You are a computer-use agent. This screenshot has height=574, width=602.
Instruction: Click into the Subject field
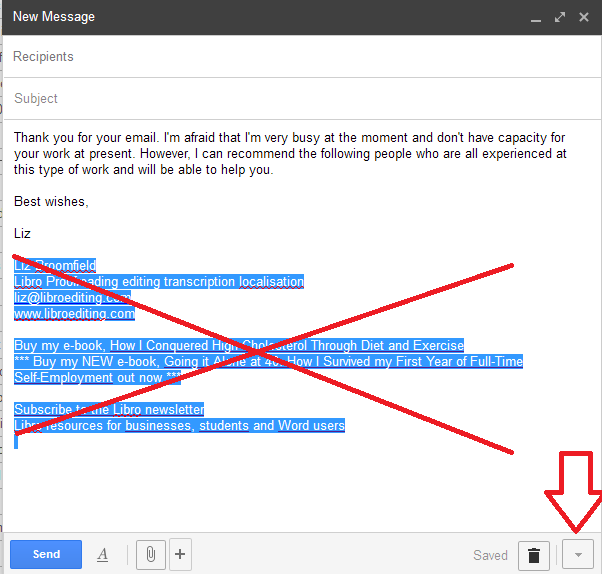pyautogui.click(x=300, y=98)
